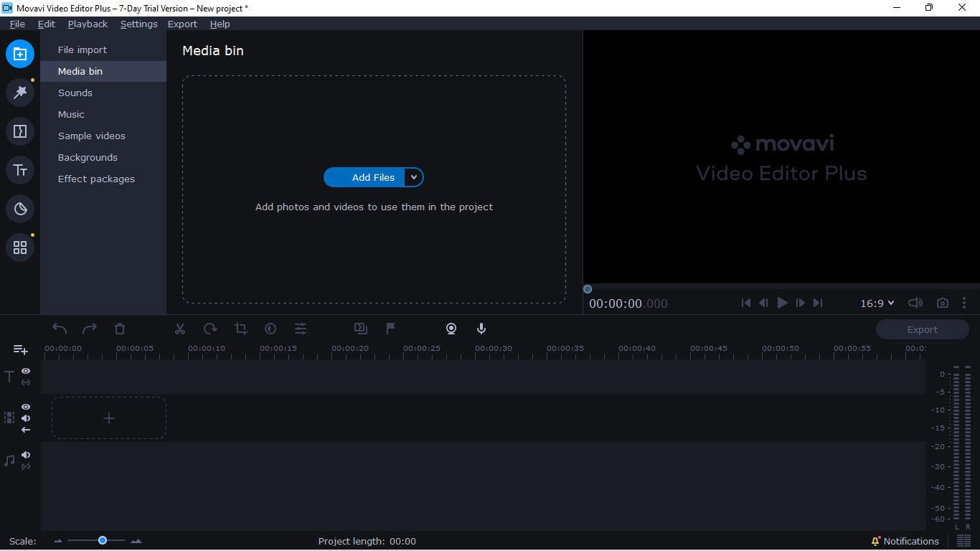Viewport: 980px width, 551px height.
Task: Toggle visibility eye on the titles track
Action: point(26,371)
